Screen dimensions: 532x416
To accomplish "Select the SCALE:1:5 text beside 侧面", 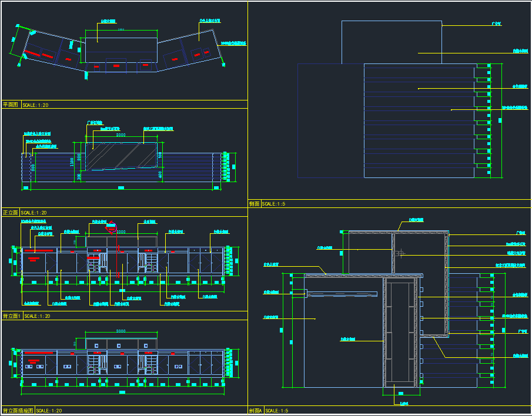I will pyautogui.click(x=273, y=204).
